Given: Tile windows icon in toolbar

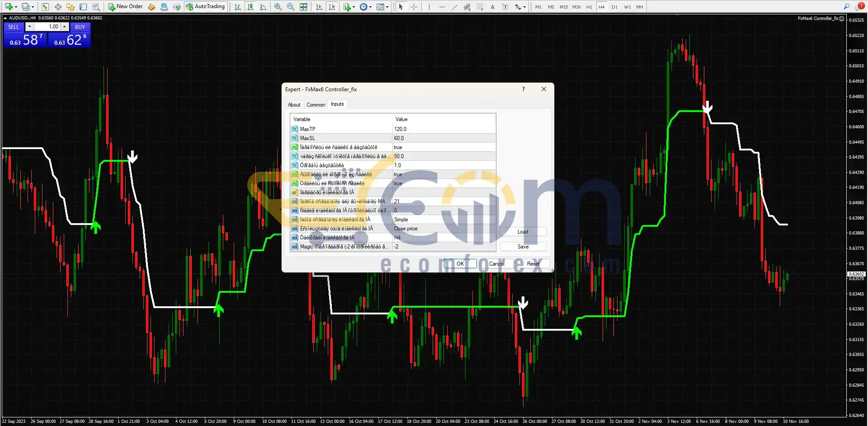Looking at the screenshot, I should pos(303,7).
